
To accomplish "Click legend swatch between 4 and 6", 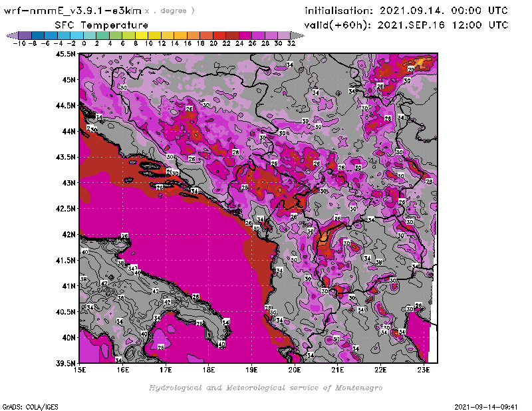I will (116, 35).
